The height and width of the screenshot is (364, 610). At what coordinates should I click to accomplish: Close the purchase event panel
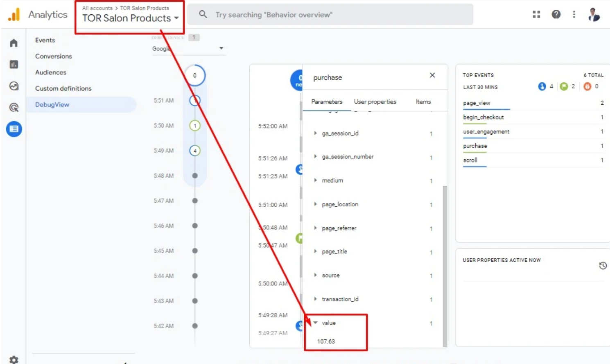point(432,75)
